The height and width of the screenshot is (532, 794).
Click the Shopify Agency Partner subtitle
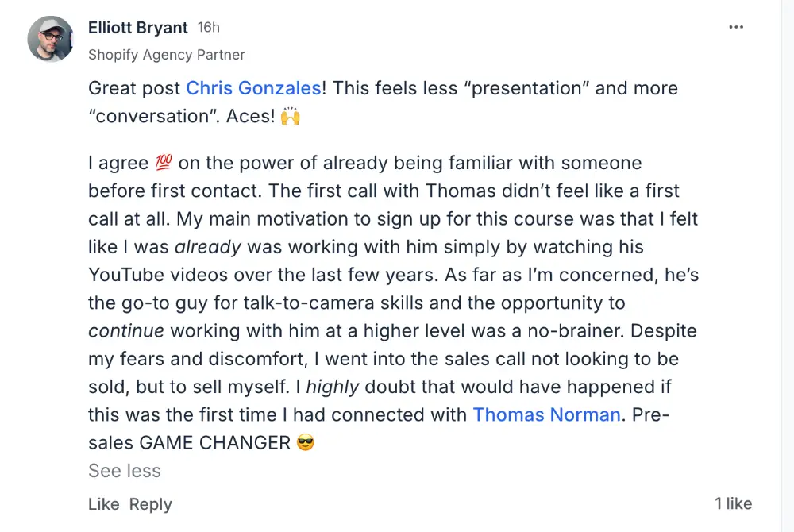click(166, 55)
